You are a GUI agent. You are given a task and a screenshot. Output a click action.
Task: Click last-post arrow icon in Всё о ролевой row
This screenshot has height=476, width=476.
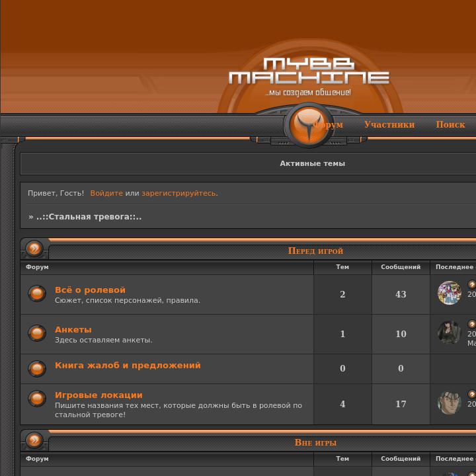(x=472, y=284)
